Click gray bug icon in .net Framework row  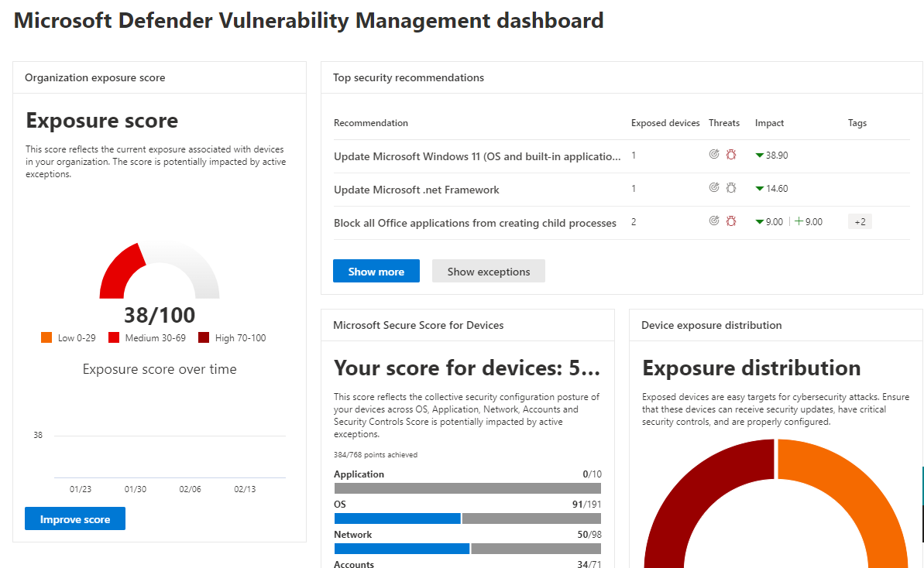click(730, 188)
